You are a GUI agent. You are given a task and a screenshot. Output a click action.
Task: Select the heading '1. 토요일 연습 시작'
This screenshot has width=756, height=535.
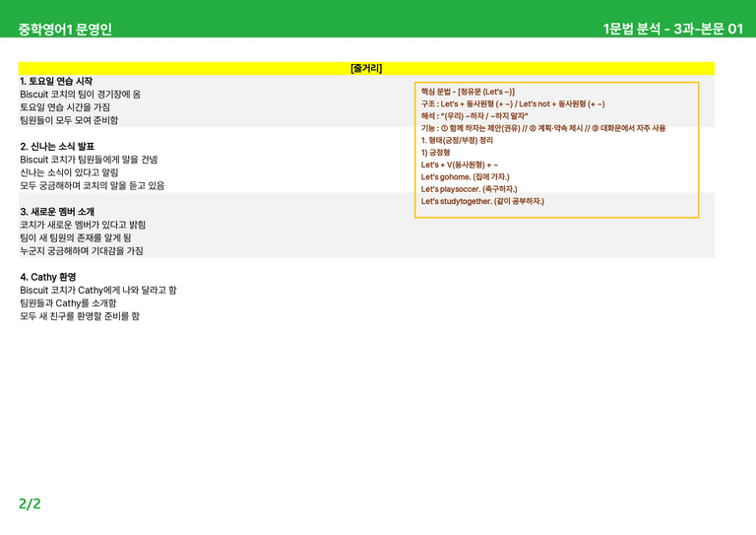pyautogui.click(x=56, y=81)
